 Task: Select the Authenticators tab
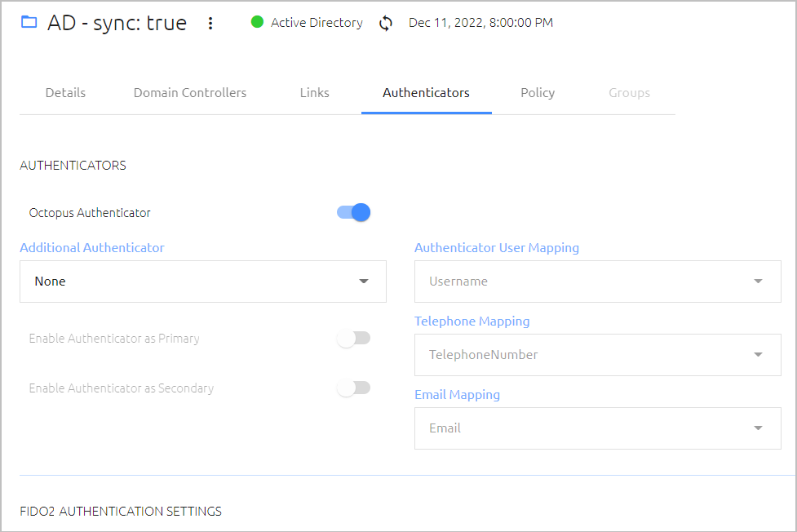click(426, 92)
